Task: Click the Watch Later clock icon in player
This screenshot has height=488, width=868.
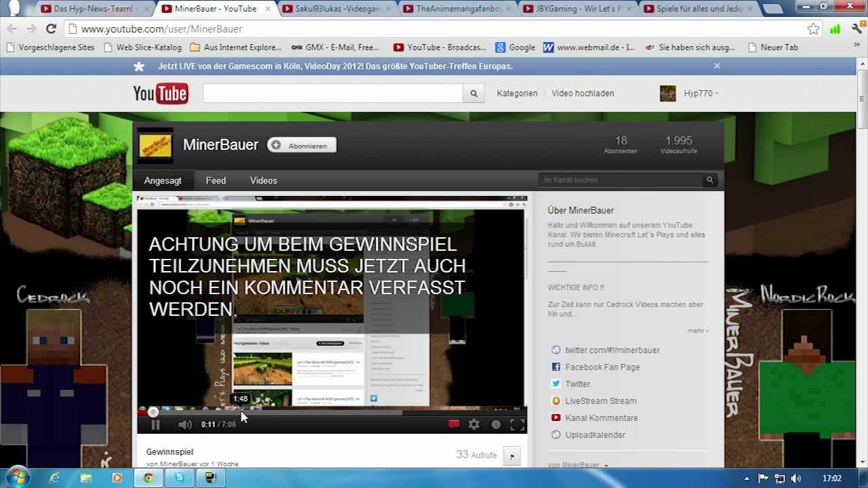Action: [x=496, y=425]
